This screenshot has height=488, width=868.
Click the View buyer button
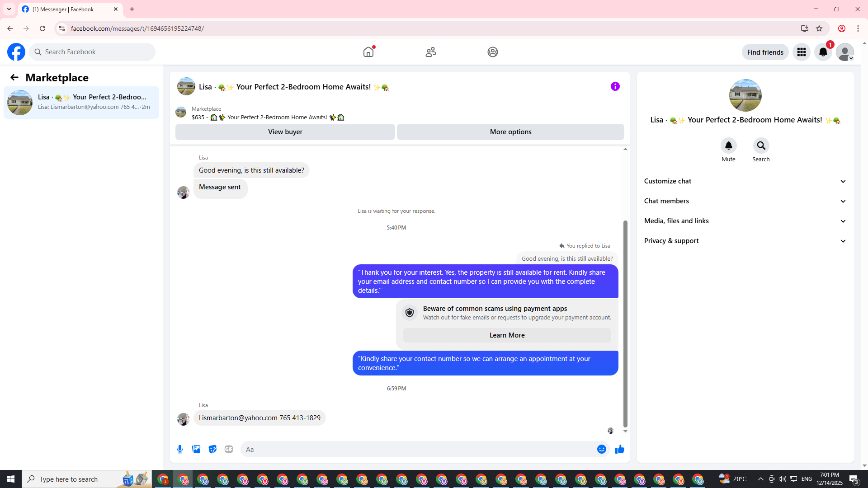285,132
